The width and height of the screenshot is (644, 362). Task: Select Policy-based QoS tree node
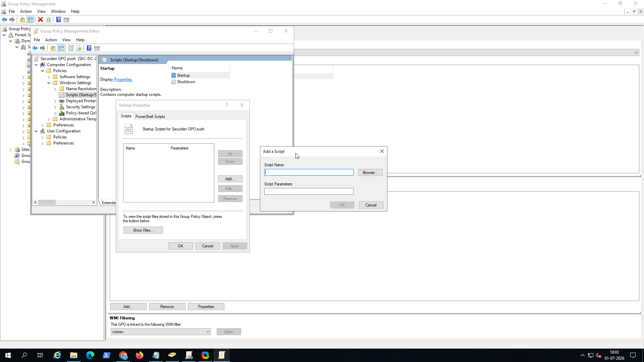[x=78, y=113]
